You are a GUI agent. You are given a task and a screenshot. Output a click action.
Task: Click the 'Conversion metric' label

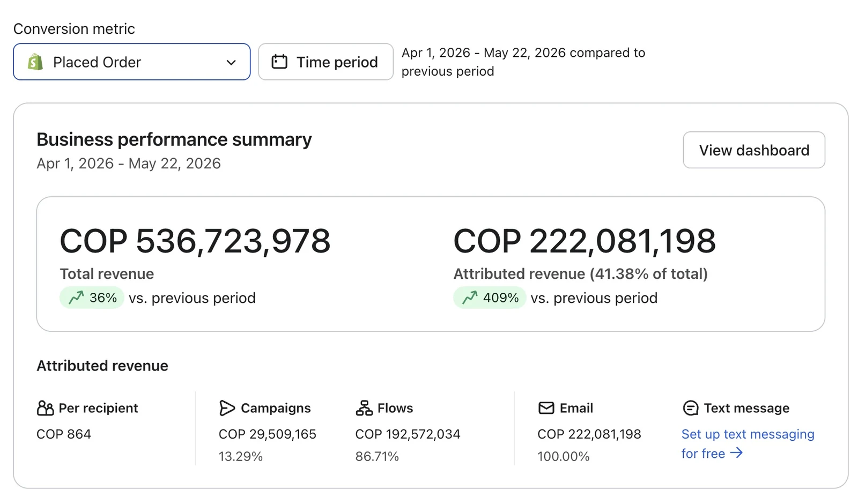point(74,29)
